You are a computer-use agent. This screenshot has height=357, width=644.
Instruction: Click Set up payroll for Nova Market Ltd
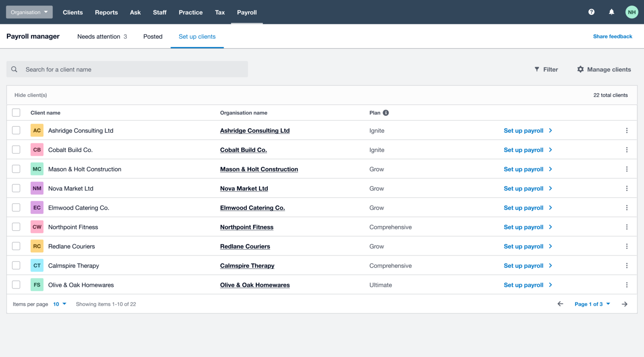point(528,188)
